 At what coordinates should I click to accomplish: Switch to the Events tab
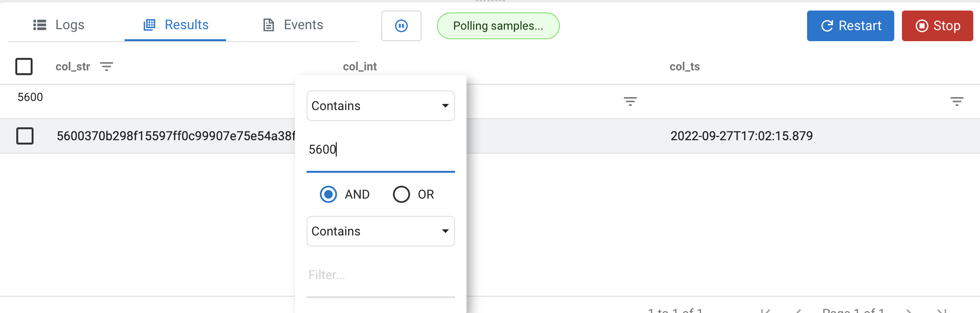tap(293, 25)
